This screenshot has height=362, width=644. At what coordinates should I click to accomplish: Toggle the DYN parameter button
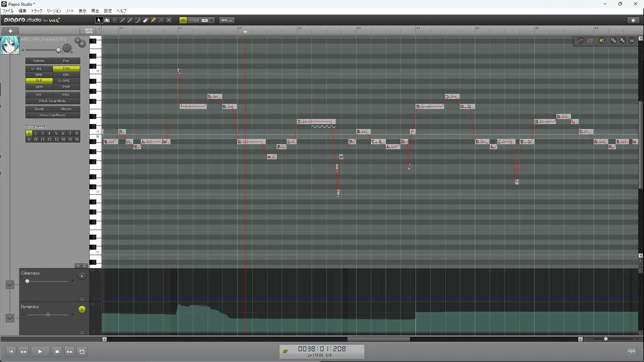[x=66, y=69]
